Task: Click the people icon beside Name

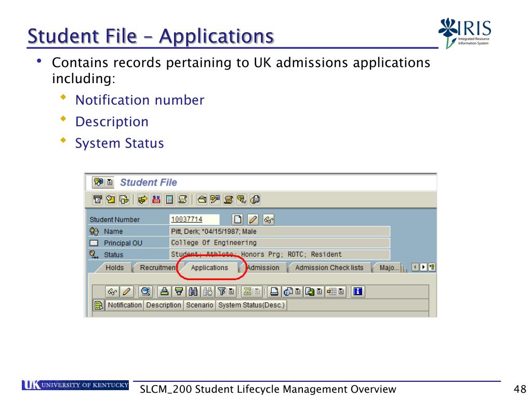Action: [94, 231]
